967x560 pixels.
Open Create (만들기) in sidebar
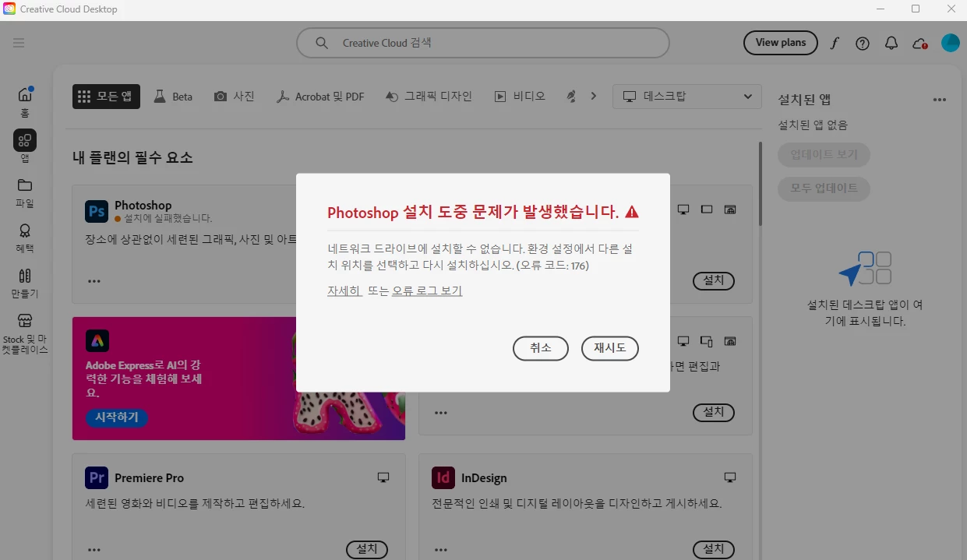[x=25, y=283]
